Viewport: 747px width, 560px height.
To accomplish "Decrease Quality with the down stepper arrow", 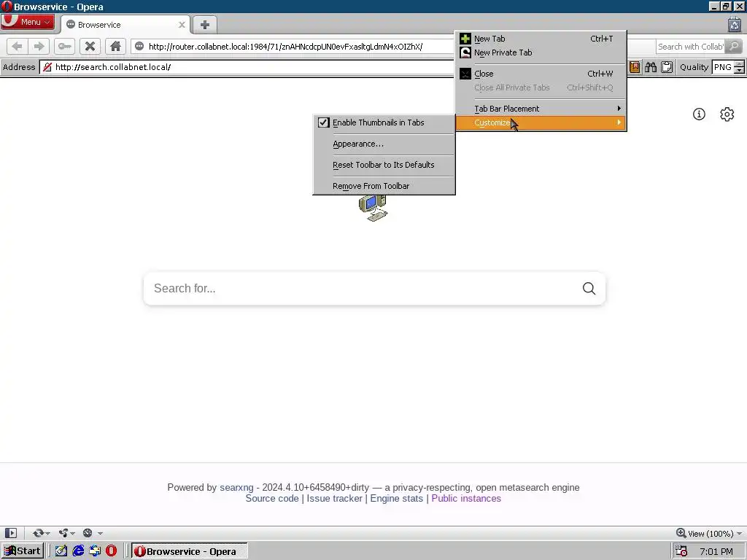I will tap(739, 71).
